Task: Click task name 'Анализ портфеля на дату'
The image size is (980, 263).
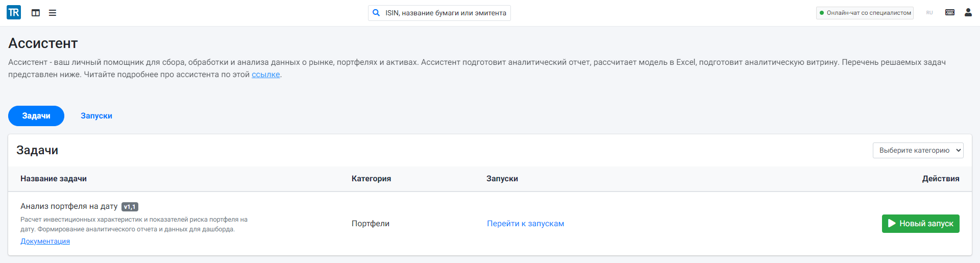Action: tap(69, 206)
